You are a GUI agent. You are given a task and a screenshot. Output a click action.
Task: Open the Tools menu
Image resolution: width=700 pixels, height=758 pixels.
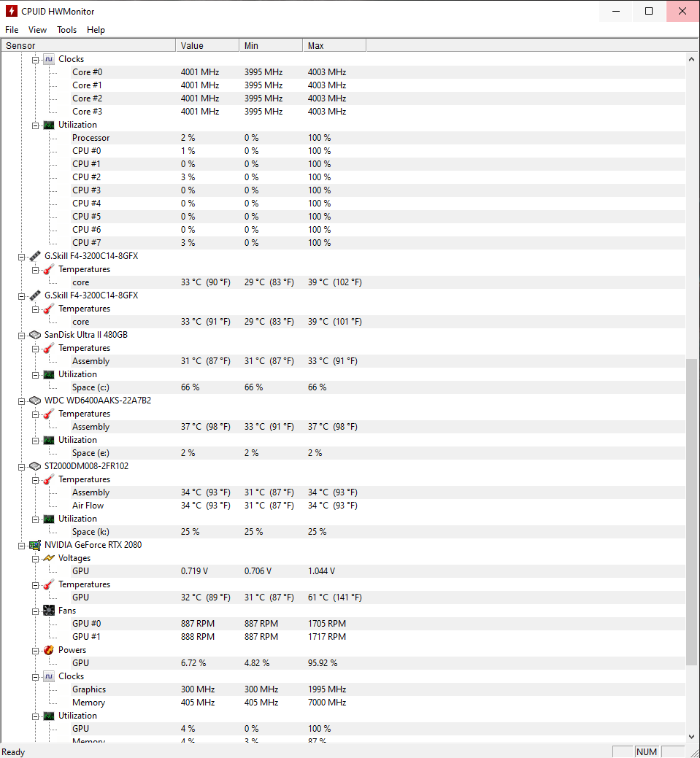point(66,29)
